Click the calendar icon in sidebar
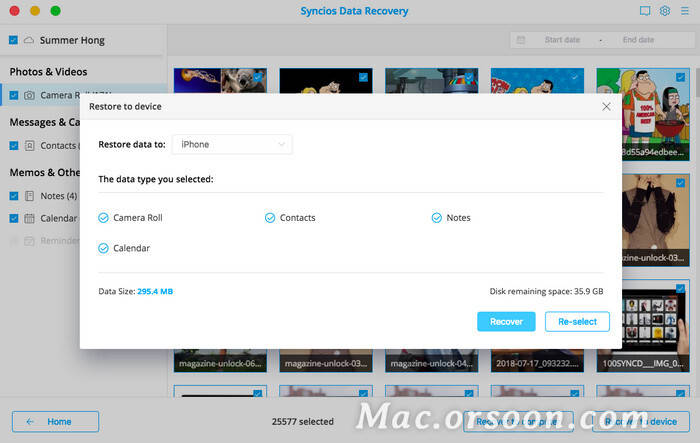 pyautogui.click(x=29, y=218)
